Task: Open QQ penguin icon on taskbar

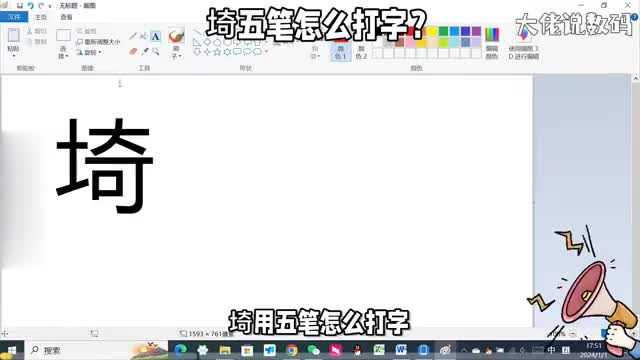Action: click(358, 350)
